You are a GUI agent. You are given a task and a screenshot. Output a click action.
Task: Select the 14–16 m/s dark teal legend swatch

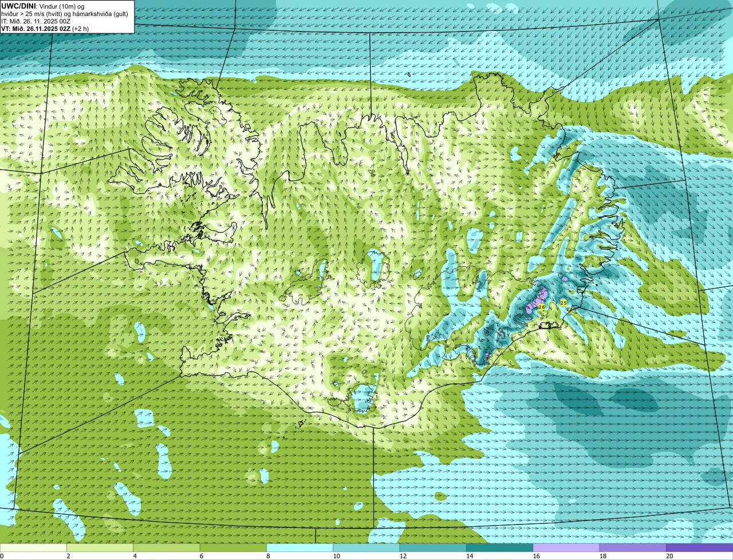499,547
